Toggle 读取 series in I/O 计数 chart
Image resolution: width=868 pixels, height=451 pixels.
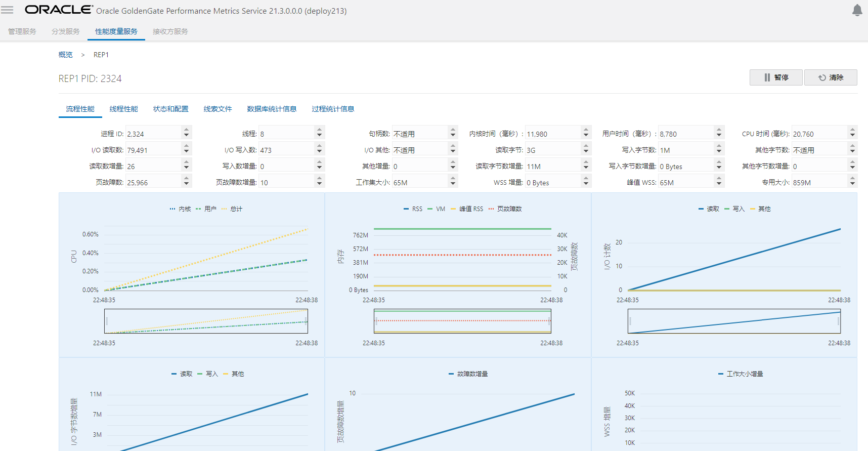(709, 209)
